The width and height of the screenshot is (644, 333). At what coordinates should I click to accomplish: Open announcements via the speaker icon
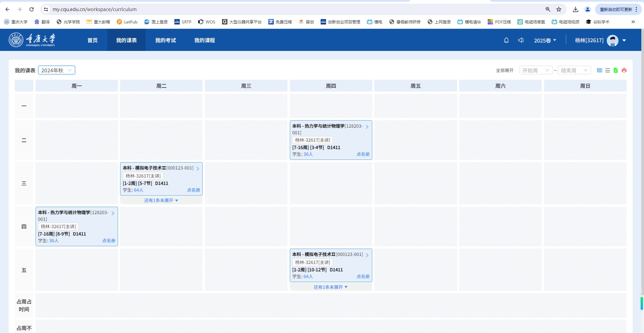click(521, 40)
